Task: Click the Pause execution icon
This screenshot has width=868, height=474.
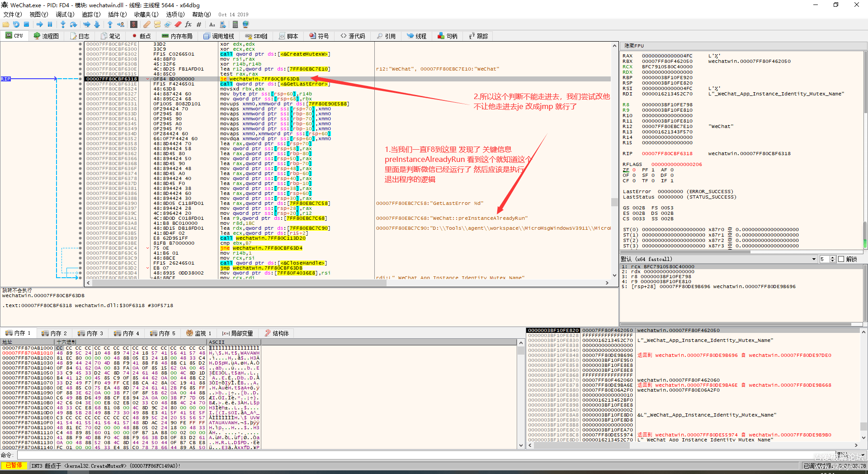Action: (x=50, y=24)
